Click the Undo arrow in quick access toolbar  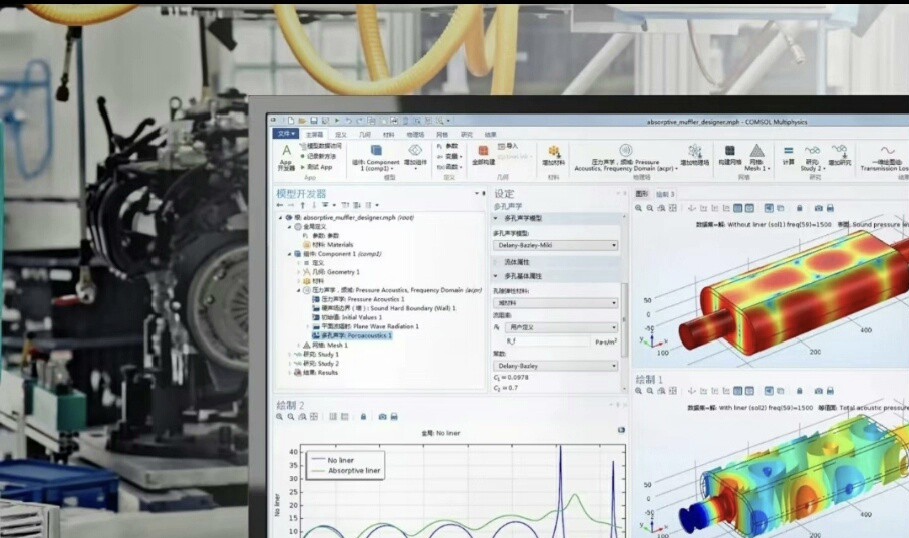(348, 121)
